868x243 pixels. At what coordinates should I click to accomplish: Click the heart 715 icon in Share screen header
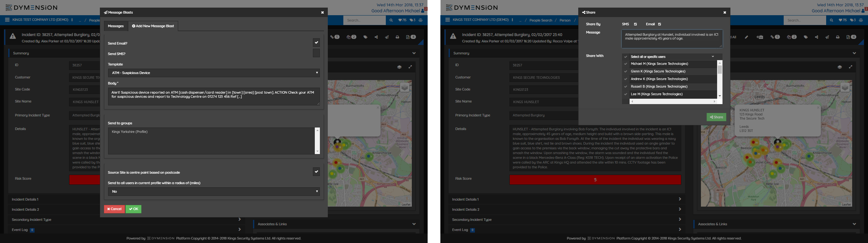point(843,20)
